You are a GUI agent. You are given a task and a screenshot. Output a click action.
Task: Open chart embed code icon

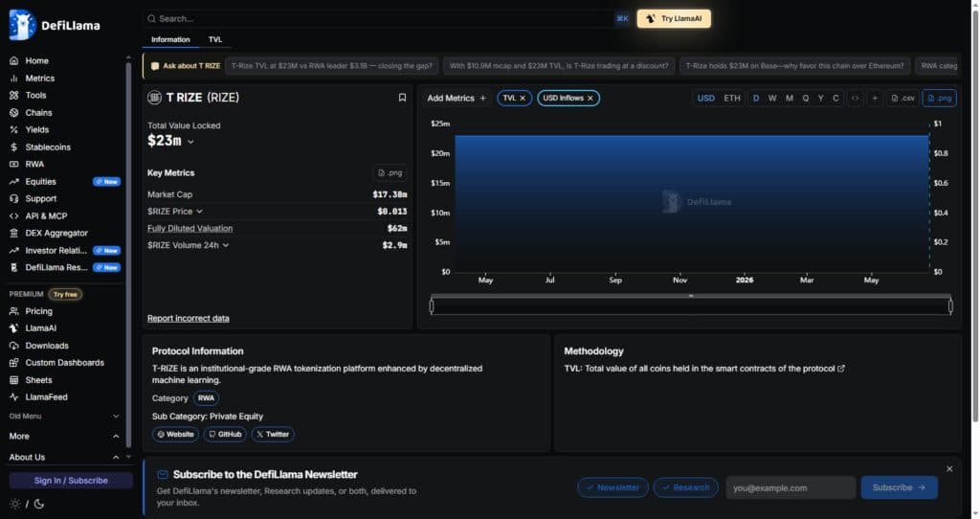(855, 99)
